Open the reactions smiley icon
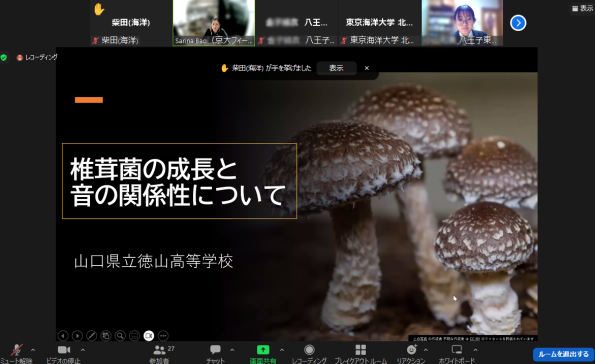595x364 pixels. pos(412,349)
